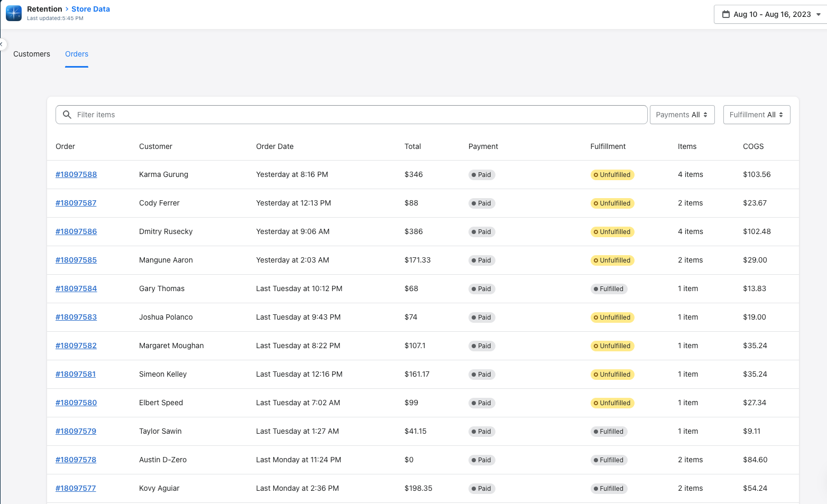Collapse the sidebar using the chevron handle

pos(2,44)
